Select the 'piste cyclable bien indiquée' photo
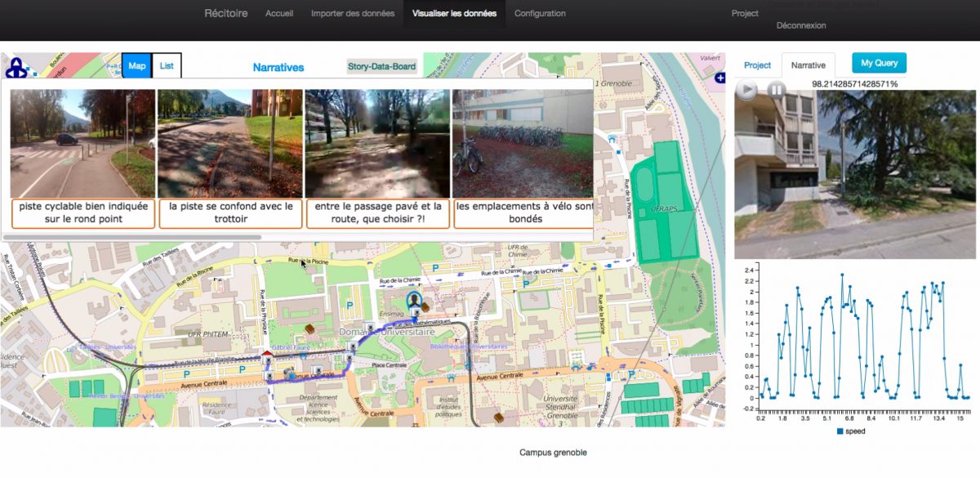980x478 pixels. [x=82, y=143]
